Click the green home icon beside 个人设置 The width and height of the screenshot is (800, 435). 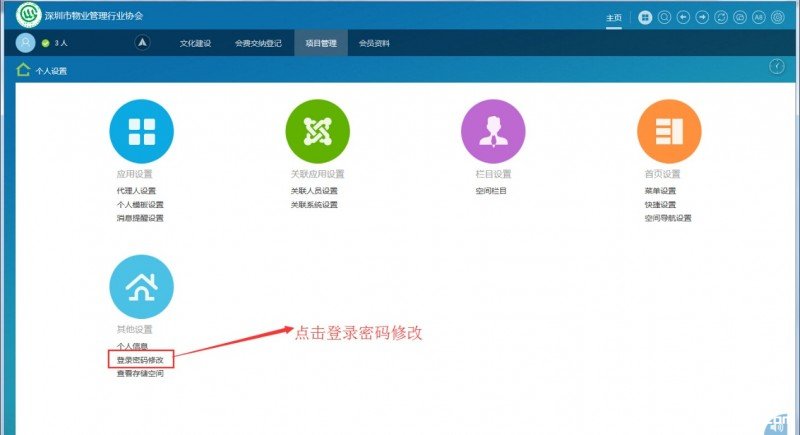[23, 70]
